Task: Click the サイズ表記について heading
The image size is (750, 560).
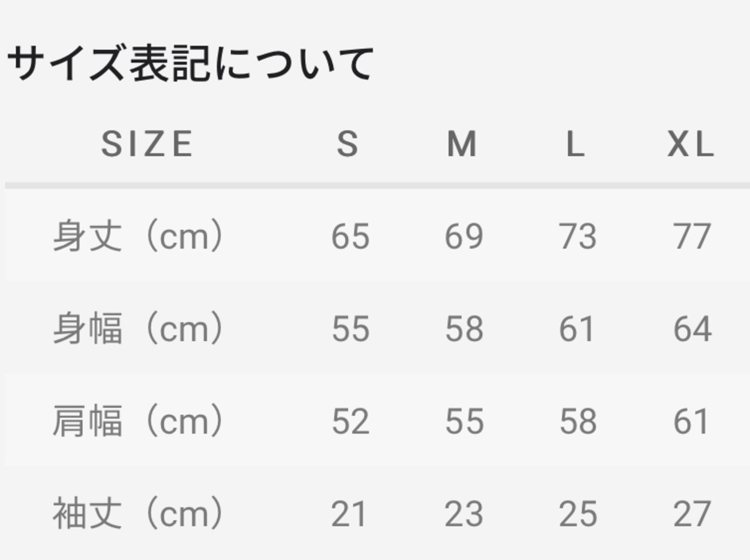Action: (190, 63)
